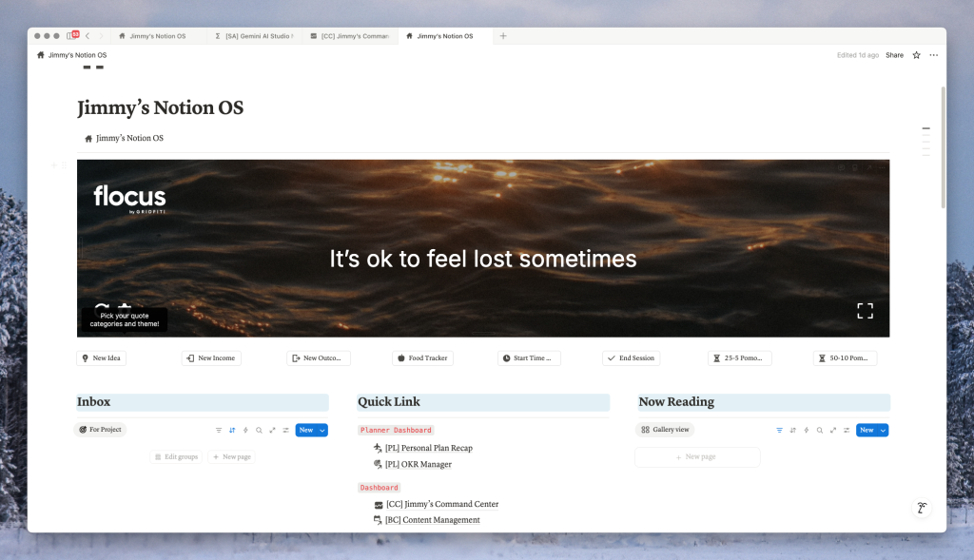Enter fullscreen in the Flocus widget
Screen dimensions: 974x560
pos(865,311)
